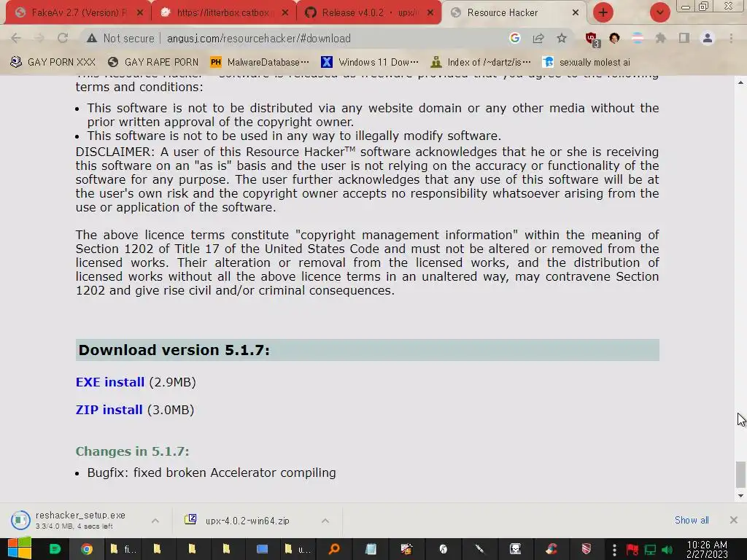Open the orange magnifier search app in the taskbar
747x560 pixels.
click(x=334, y=549)
